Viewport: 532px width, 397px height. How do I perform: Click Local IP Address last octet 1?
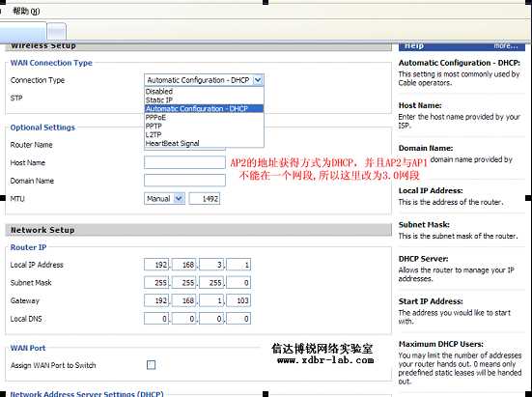point(238,265)
